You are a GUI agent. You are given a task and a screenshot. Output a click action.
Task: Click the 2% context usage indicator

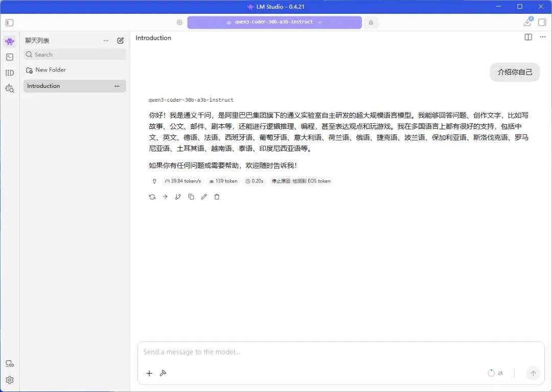[495, 374]
